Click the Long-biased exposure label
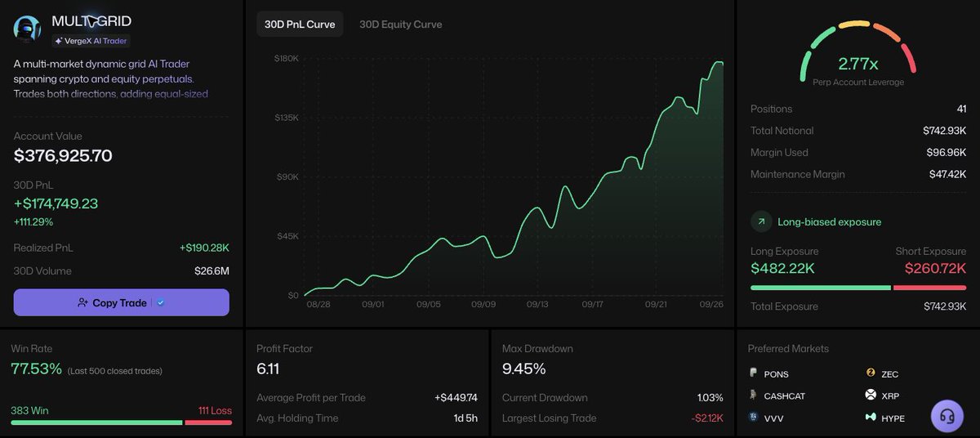This screenshot has height=438, width=980. pyautogui.click(x=830, y=221)
